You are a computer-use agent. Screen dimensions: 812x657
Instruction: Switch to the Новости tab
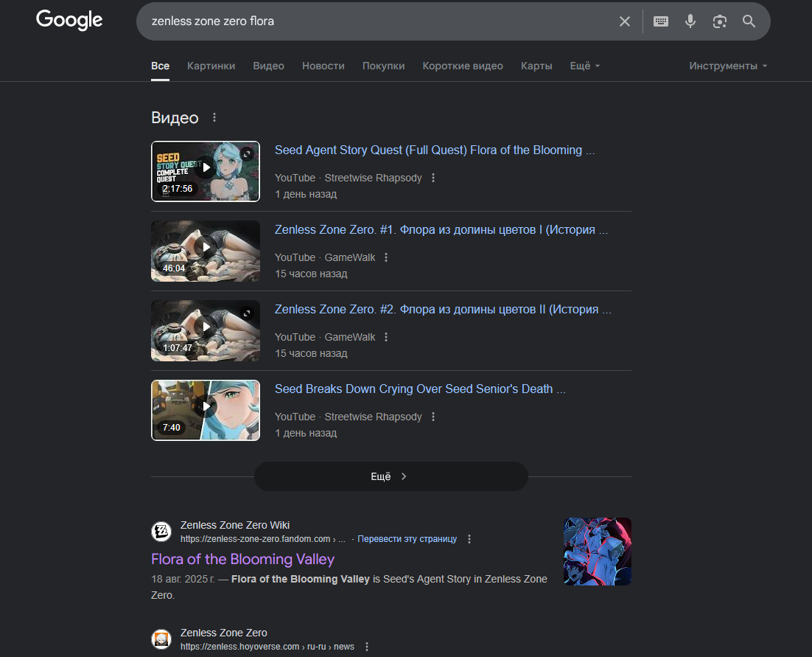tap(323, 66)
